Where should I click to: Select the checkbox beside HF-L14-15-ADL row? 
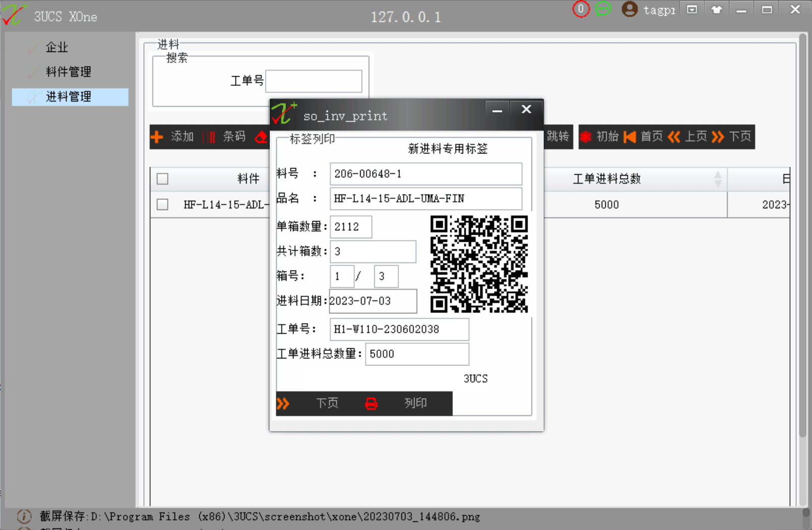click(162, 204)
